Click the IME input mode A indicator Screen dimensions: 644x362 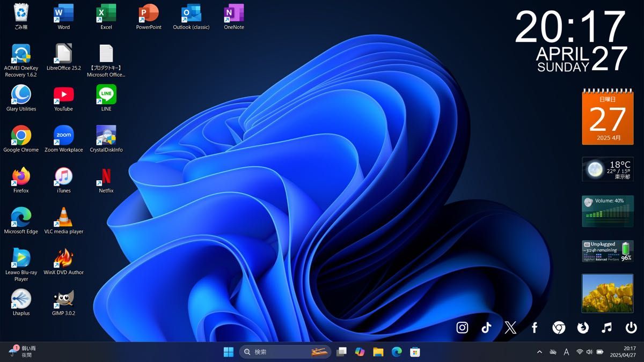coord(566,352)
